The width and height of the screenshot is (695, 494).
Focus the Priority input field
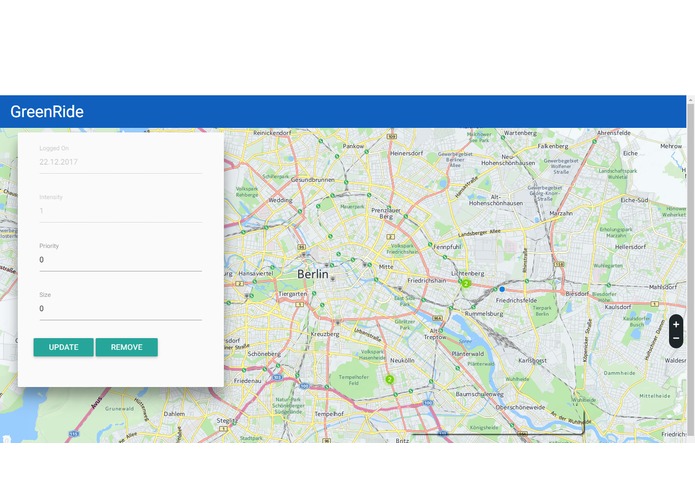[x=121, y=260]
